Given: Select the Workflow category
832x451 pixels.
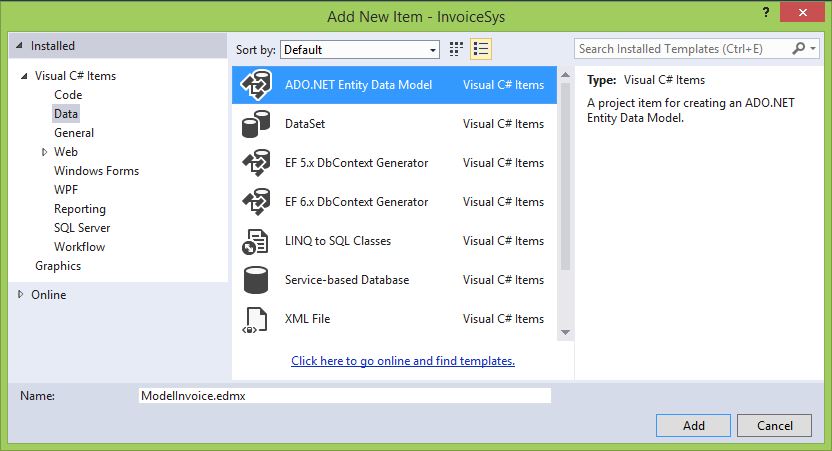Looking at the screenshot, I should tap(80, 247).
